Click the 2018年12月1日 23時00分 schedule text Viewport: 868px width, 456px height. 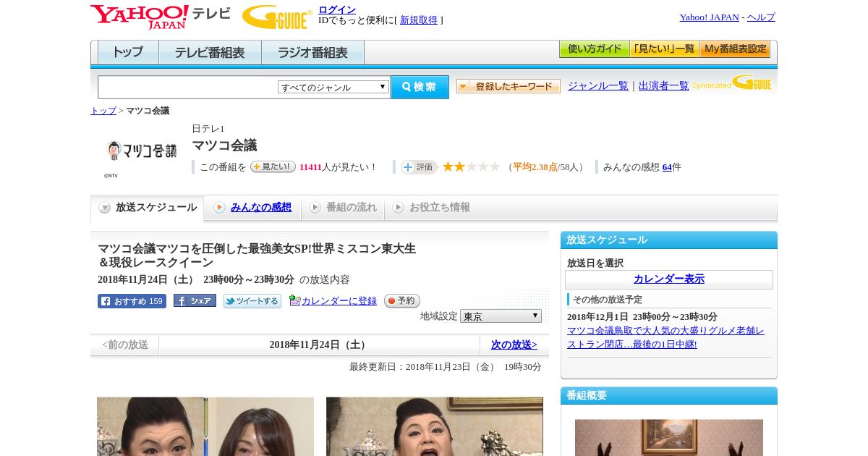click(642, 317)
